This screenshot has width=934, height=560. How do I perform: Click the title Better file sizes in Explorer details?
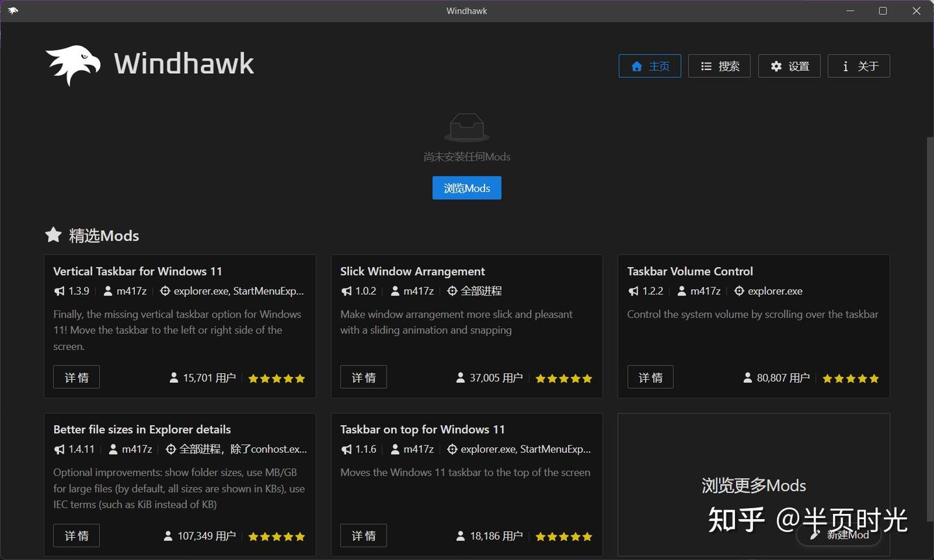[x=142, y=429]
